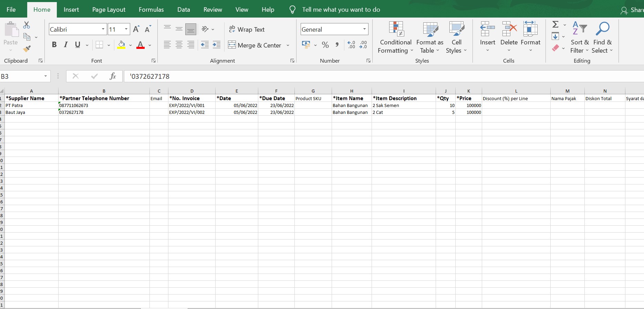Toggle Italic formatting
The width and height of the screenshot is (644, 309).
[x=66, y=45]
